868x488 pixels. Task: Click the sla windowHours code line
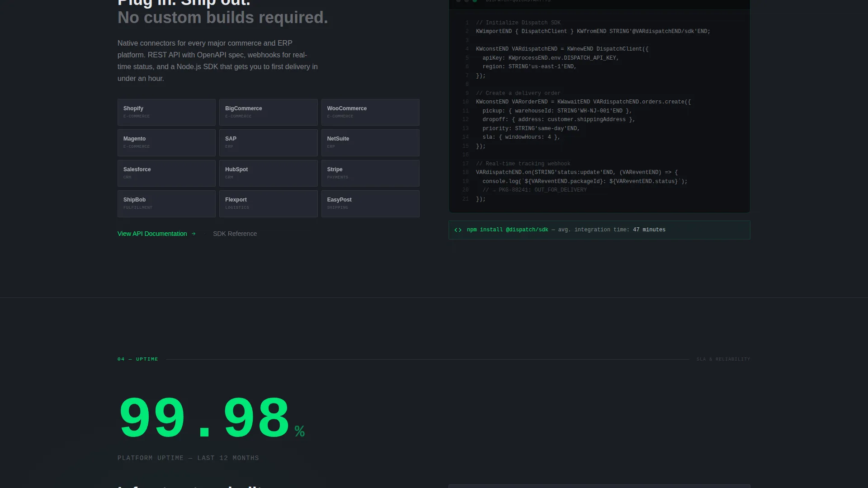coord(521,137)
